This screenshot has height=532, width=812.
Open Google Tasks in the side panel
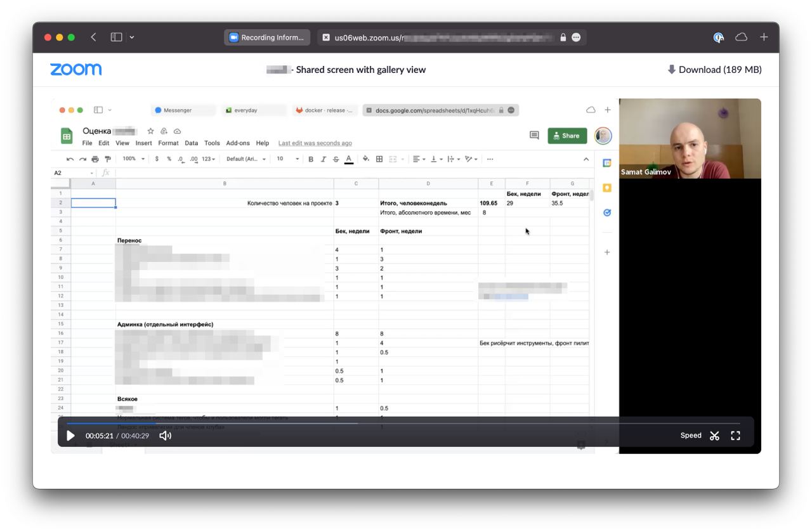[x=607, y=212]
